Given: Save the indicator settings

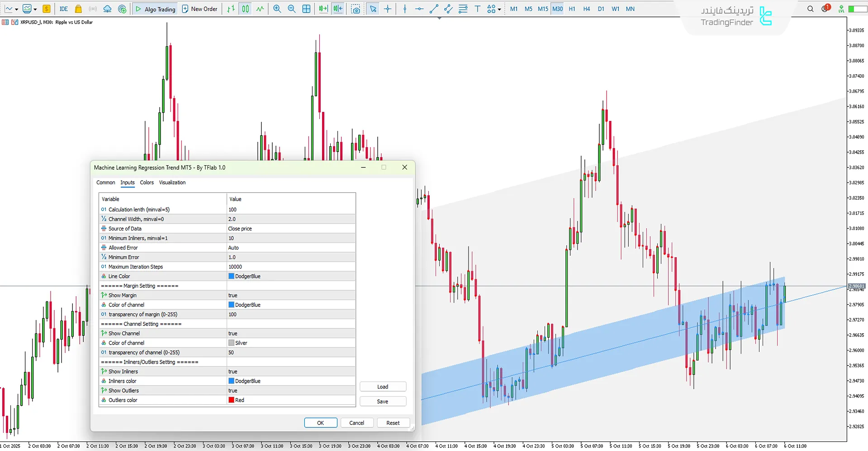Looking at the screenshot, I should pyautogui.click(x=382, y=401).
